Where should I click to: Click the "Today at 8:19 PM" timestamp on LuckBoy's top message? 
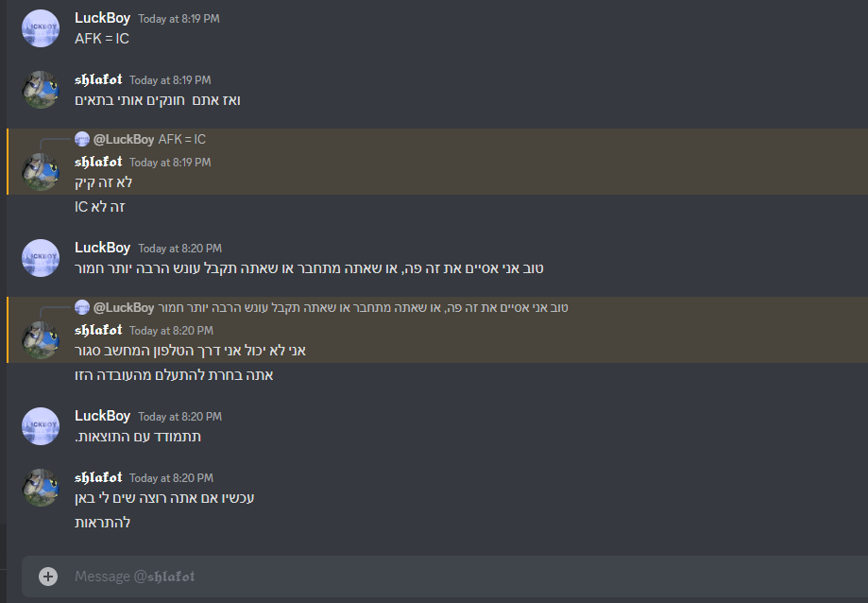click(x=179, y=19)
